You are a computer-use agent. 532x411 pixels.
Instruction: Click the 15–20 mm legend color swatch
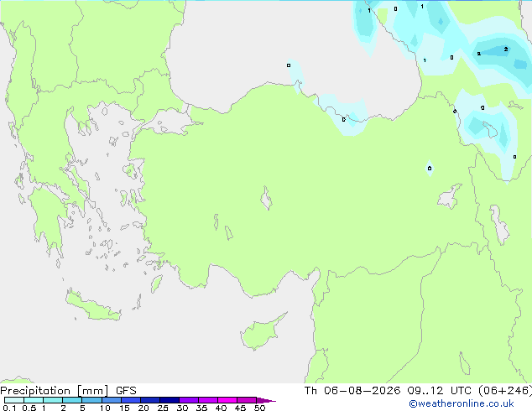pyautogui.click(x=130, y=400)
